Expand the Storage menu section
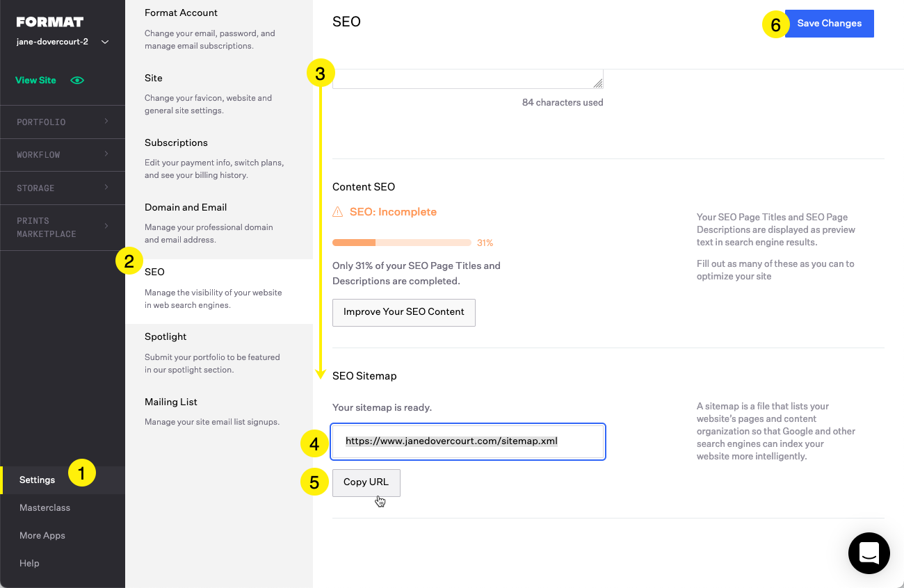 click(x=63, y=188)
